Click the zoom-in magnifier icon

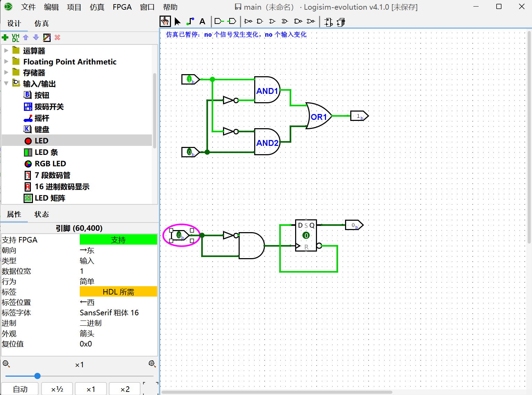coord(152,364)
